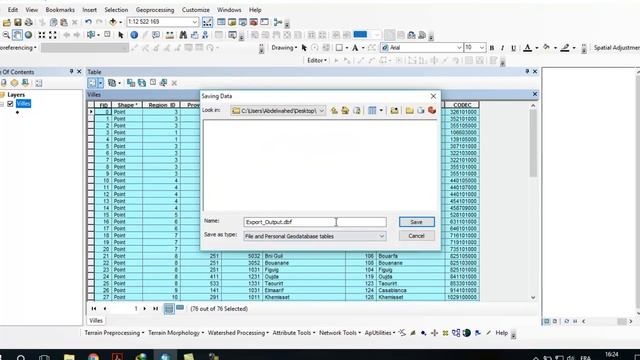Image resolution: width=640 pixels, height=360 pixels.
Task: Click Cancel button in Saving Data dialog
Action: tap(416, 236)
